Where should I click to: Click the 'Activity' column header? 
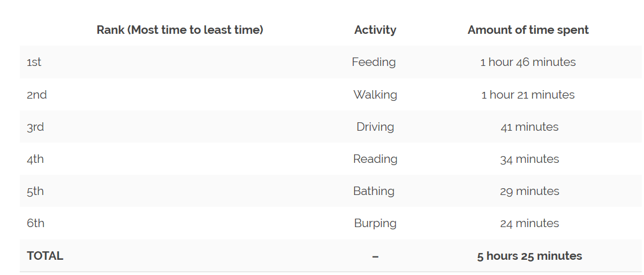375,30
